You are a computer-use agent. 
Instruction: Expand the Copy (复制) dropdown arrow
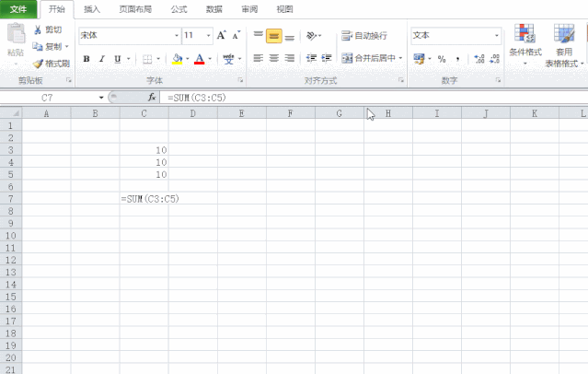point(67,47)
